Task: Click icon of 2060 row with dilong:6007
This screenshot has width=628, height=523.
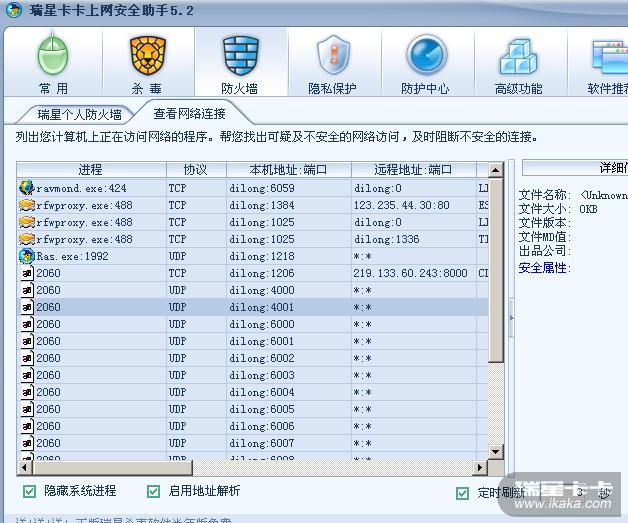Action: [27, 443]
